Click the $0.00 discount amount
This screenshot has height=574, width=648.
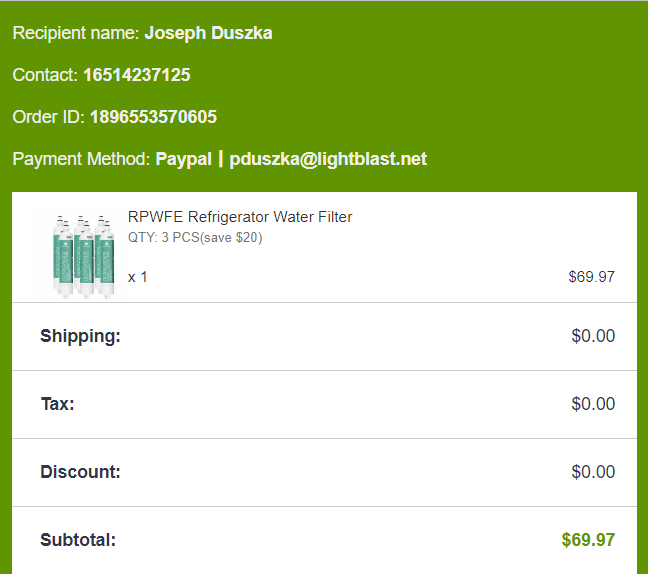click(x=593, y=472)
